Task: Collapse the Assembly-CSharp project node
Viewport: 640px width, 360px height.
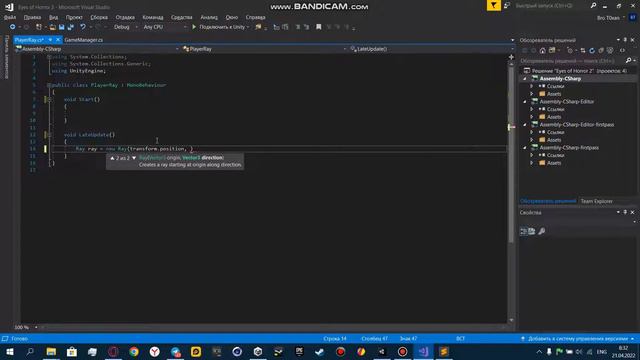Action: tap(525, 78)
